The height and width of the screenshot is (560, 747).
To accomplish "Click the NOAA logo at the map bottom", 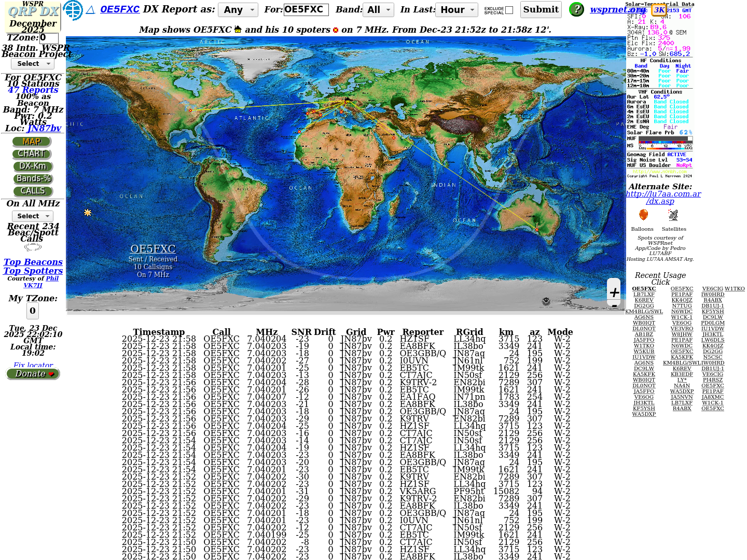I will [546, 301].
